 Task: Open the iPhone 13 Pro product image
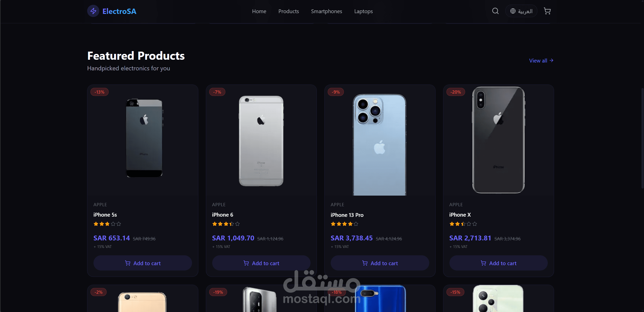pyautogui.click(x=379, y=144)
